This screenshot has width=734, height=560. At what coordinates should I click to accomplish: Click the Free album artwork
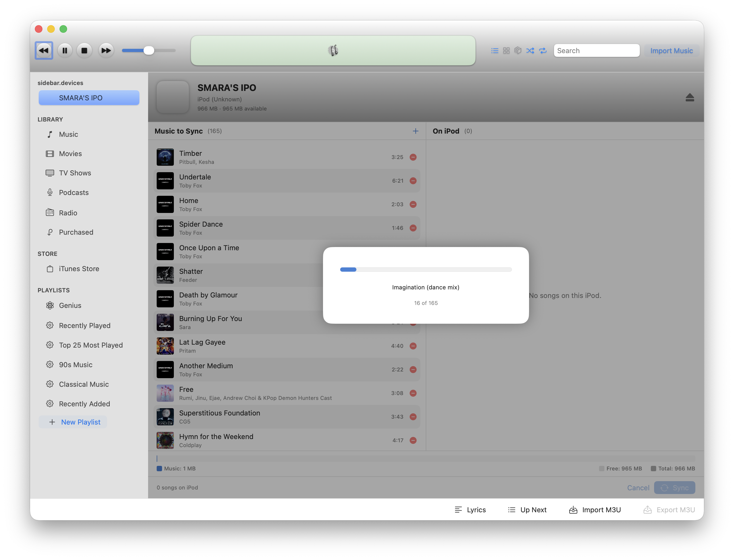[x=165, y=393]
